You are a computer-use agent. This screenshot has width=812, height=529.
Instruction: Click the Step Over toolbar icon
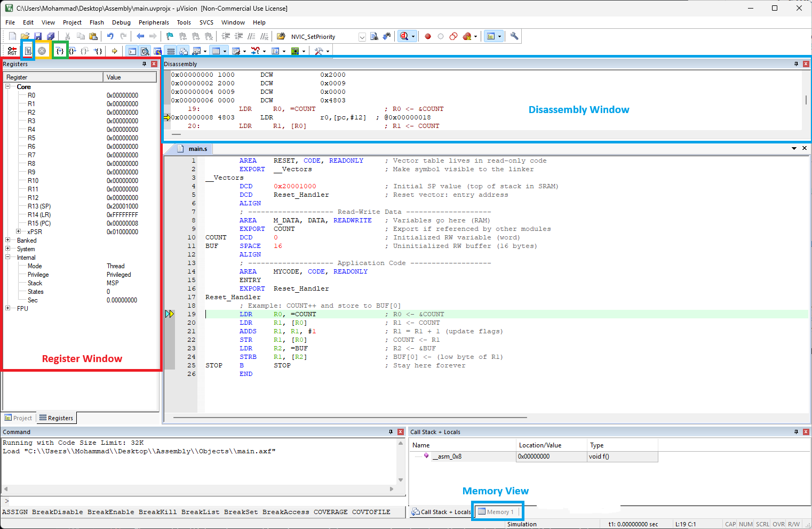click(72, 51)
